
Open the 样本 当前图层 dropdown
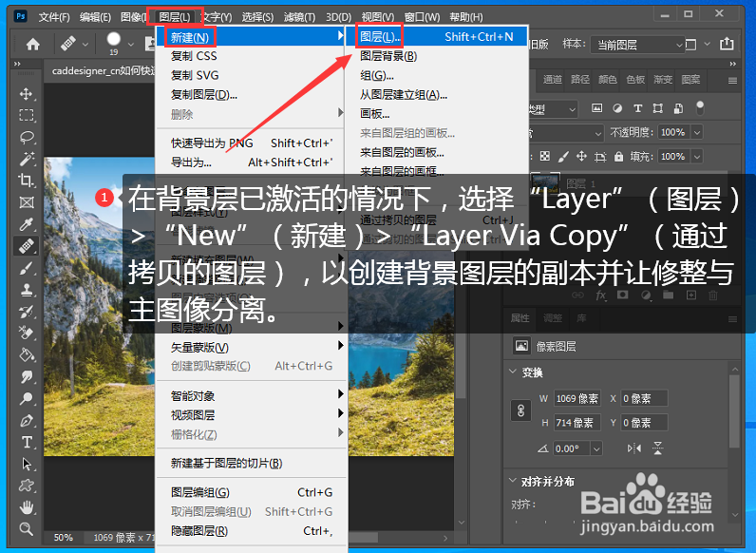637,45
